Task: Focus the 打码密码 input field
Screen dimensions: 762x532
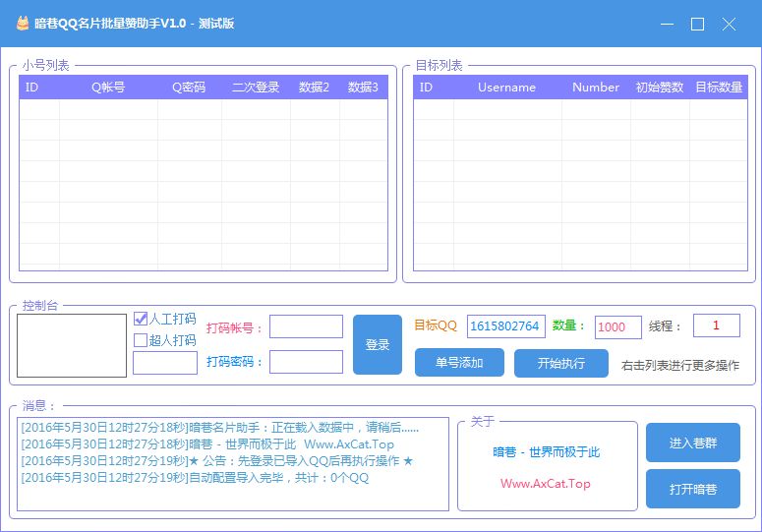Action: 306,362
